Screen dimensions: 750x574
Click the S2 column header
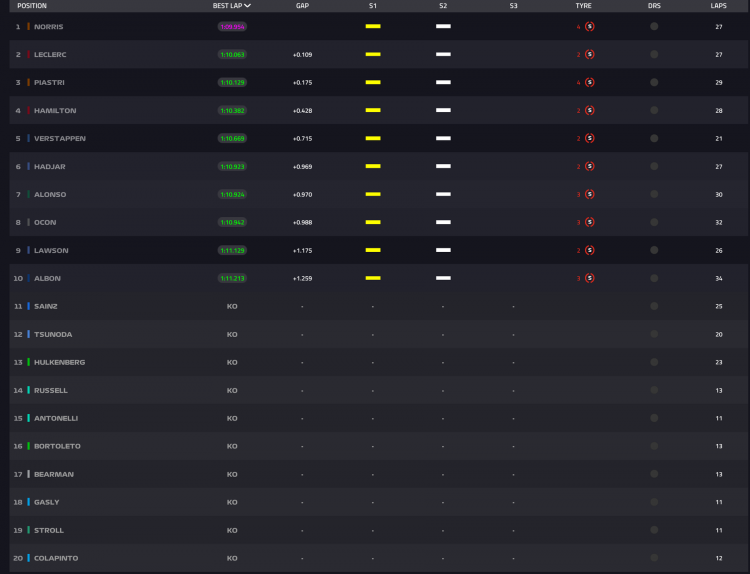tap(443, 6)
